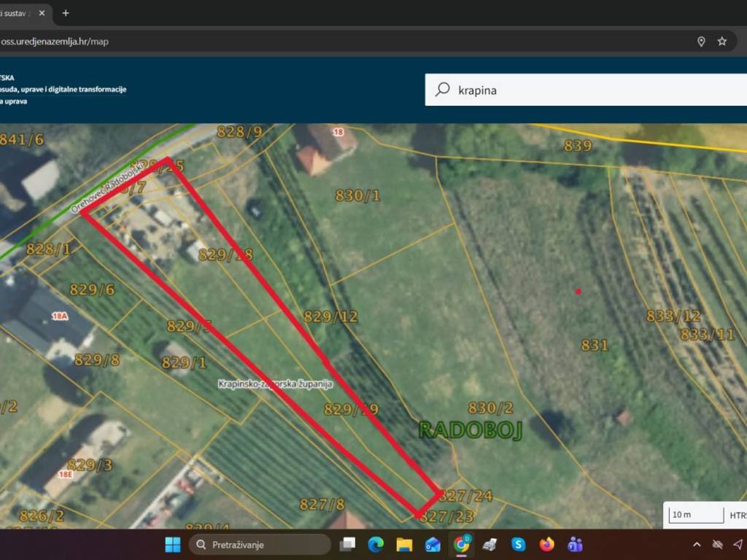Open Task View from the taskbar
747x560 pixels.
[x=348, y=545]
